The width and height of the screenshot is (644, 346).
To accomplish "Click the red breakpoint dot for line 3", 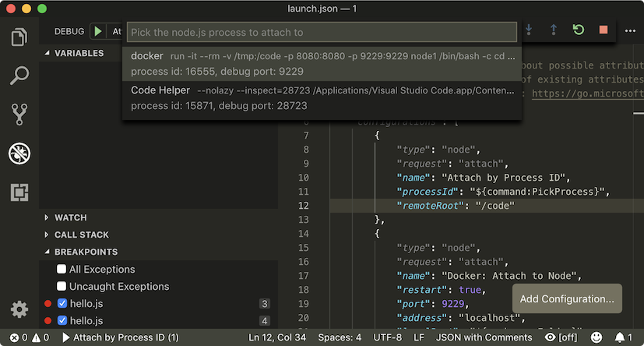I will pos(48,303).
